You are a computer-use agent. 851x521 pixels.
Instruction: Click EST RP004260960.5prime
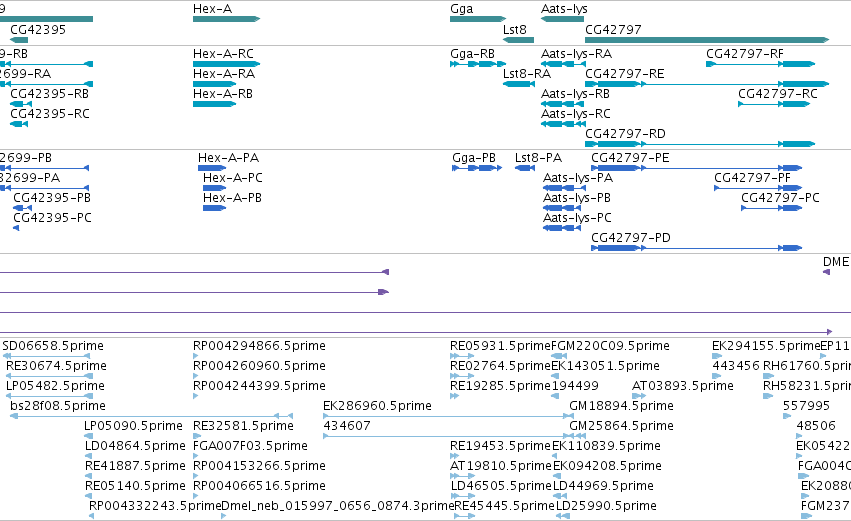click(196, 376)
